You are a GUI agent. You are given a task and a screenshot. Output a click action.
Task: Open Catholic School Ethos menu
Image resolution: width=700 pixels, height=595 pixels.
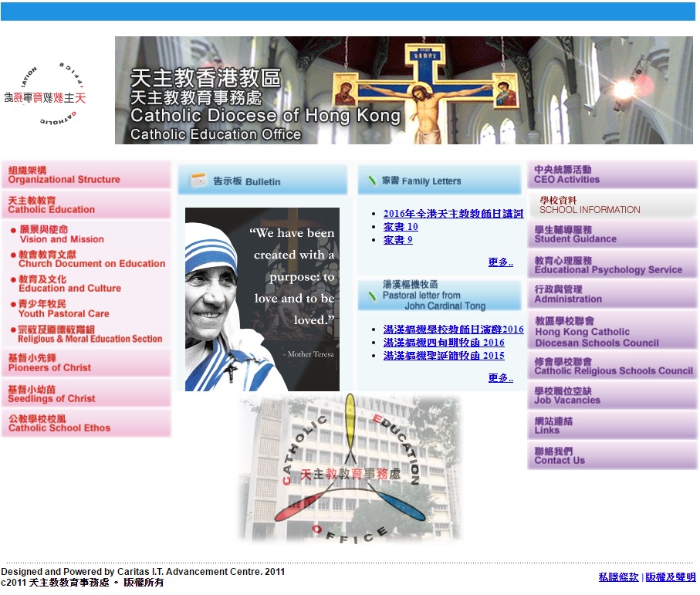click(x=86, y=423)
